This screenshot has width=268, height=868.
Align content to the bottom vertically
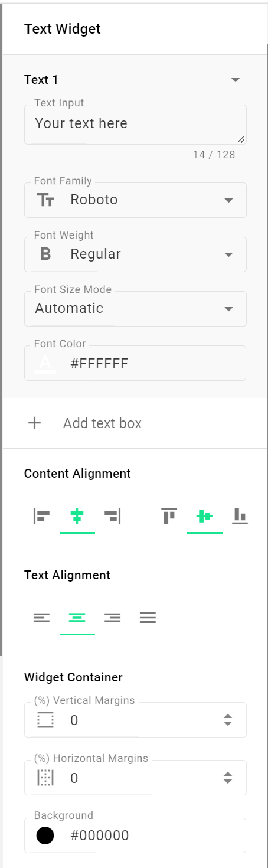(x=240, y=516)
